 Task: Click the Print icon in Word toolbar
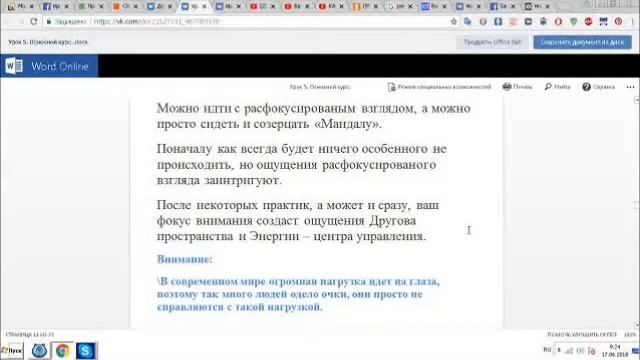[517, 87]
